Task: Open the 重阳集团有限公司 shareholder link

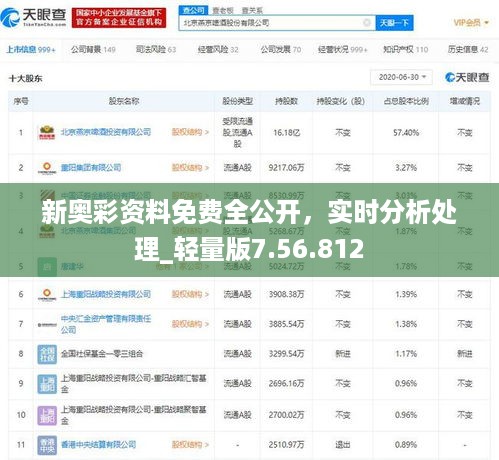Action: (x=91, y=167)
